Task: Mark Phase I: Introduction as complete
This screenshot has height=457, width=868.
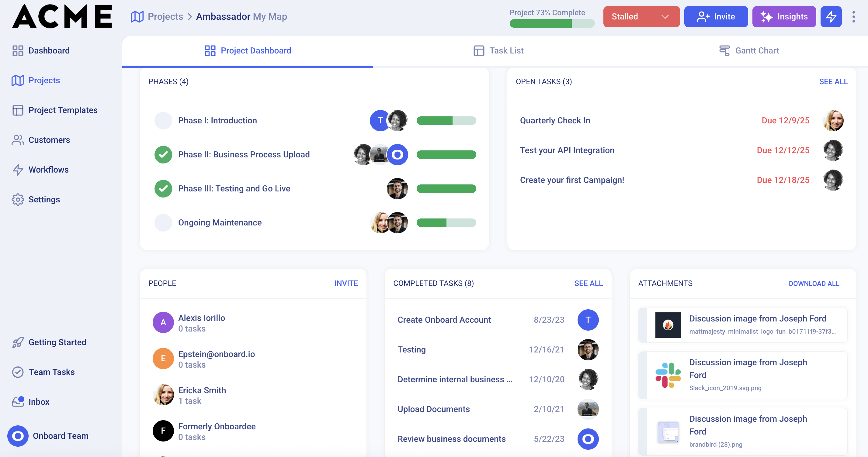Action: click(x=163, y=120)
